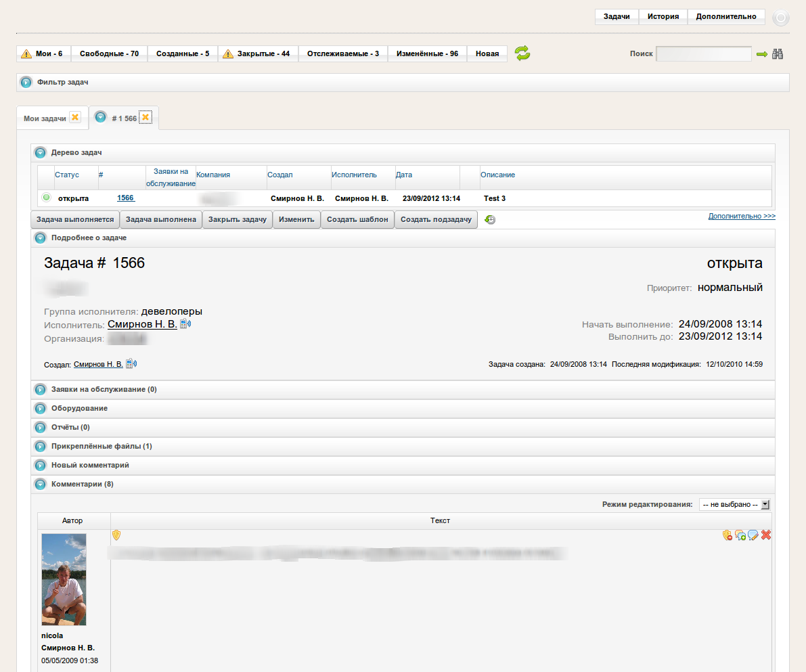
Task: Click the green refresh arrows icon
Action: [522, 53]
